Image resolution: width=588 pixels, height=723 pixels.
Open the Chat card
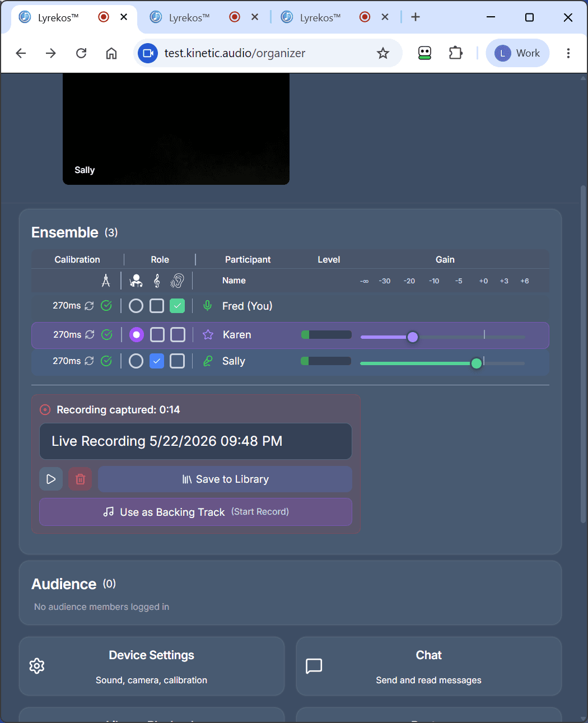pyautogui.click(x=429, y=666)
